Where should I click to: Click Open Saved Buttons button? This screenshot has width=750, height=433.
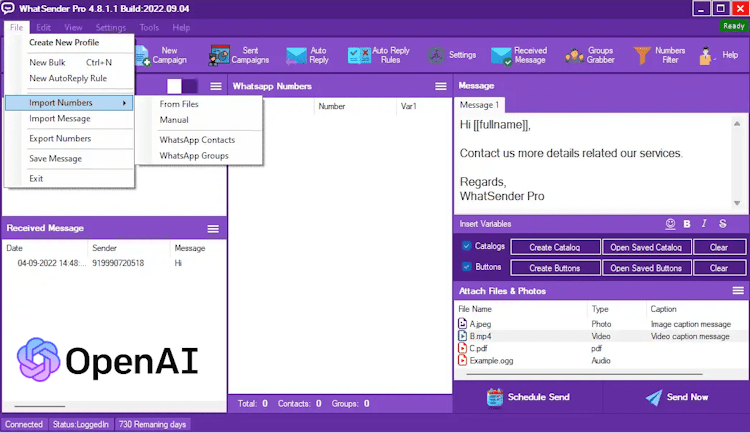(x=646, y=268)
